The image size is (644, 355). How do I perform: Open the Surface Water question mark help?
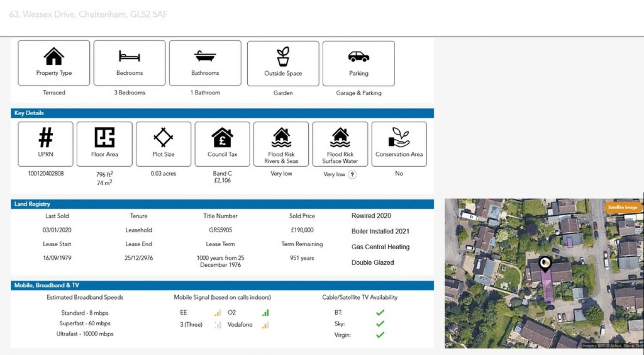pyautogui.click(x=352, y=174)
